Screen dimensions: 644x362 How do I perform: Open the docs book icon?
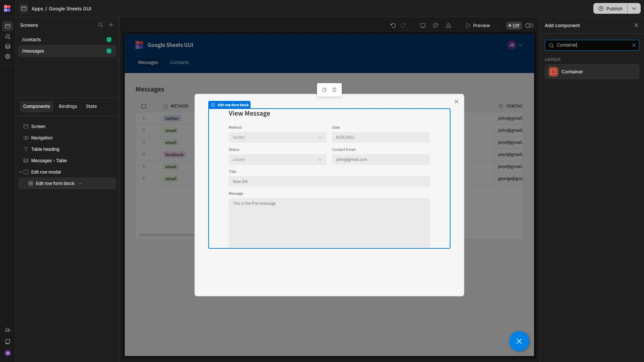(x=8, y=342)
